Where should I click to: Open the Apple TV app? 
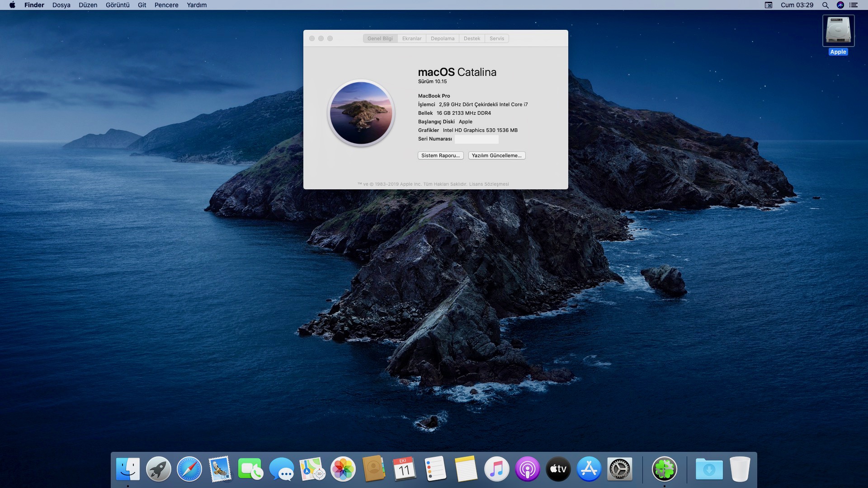click(558, 469)
